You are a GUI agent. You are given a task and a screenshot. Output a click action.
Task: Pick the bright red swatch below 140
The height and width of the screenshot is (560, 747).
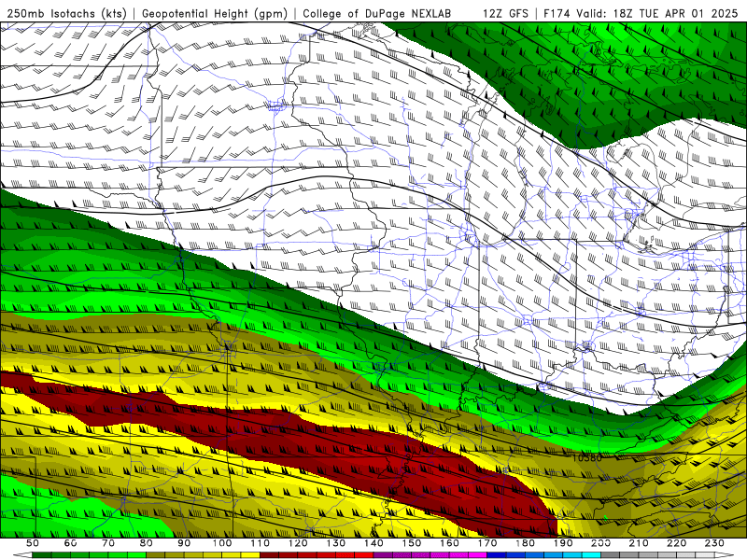click(364, 555)
